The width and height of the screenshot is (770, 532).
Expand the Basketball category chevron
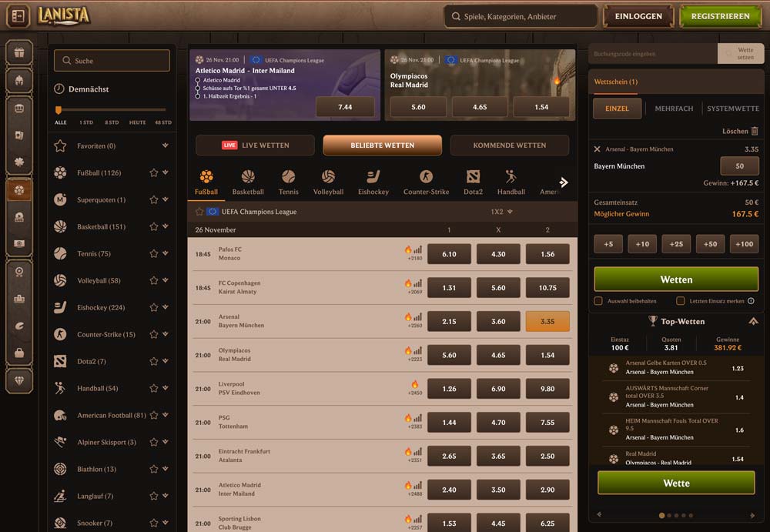(x=166, y=227)
